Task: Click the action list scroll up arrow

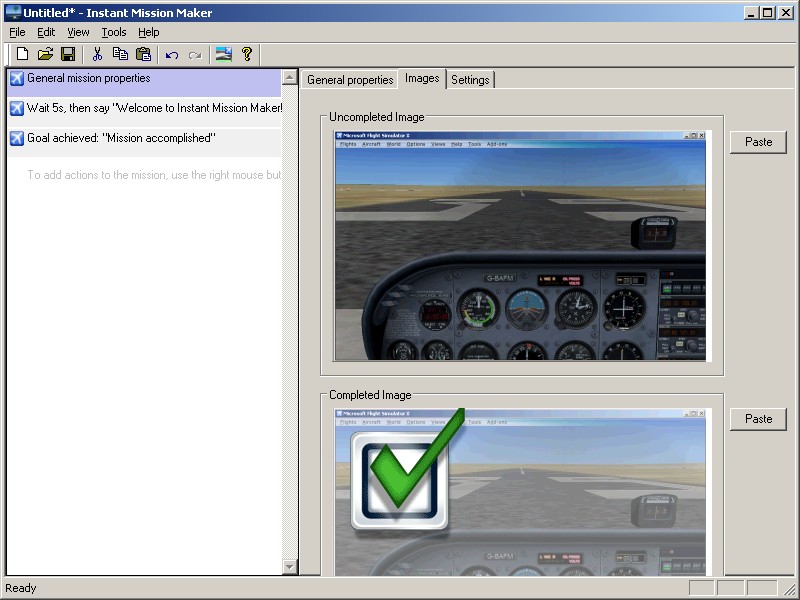Action: click(x=290, y=78)
